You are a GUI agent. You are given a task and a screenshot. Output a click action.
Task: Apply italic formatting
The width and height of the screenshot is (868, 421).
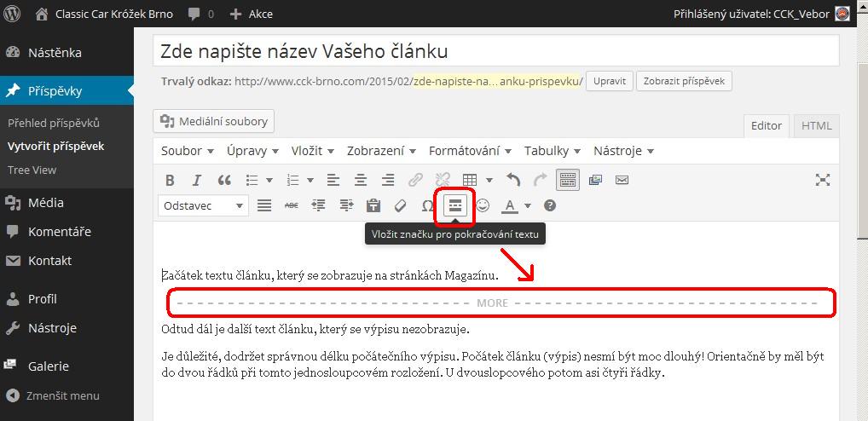(x=196, y=180)
